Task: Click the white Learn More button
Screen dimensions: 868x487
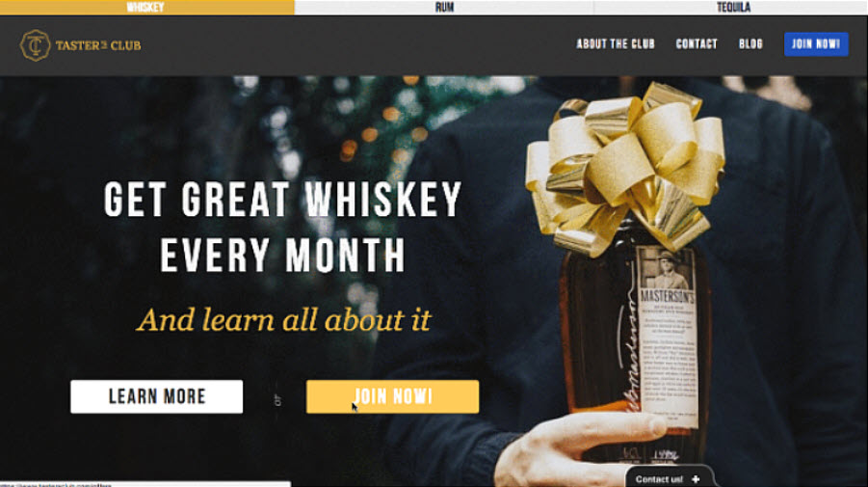Action: point(157,396)
